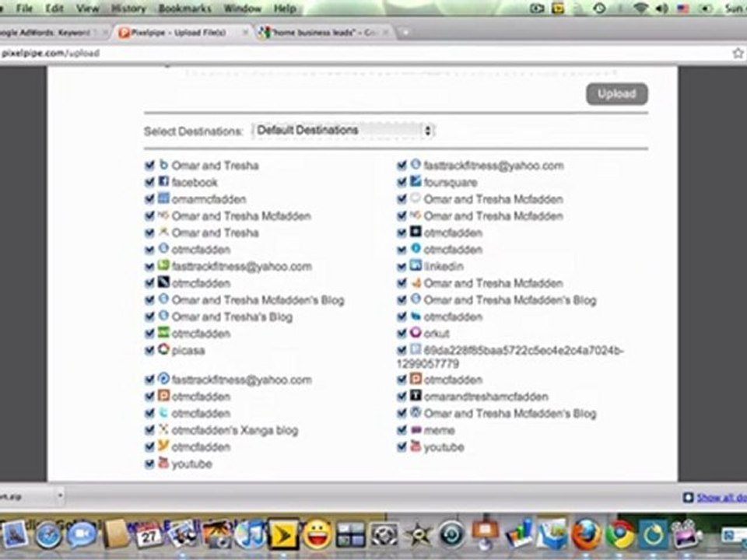Open iCal calendar icon showing 27

click(x=148, y=534)
